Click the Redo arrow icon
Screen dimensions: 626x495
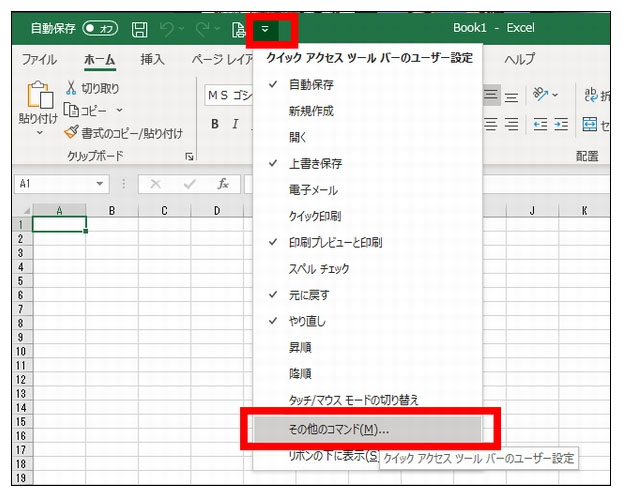(x=203, y=29)
